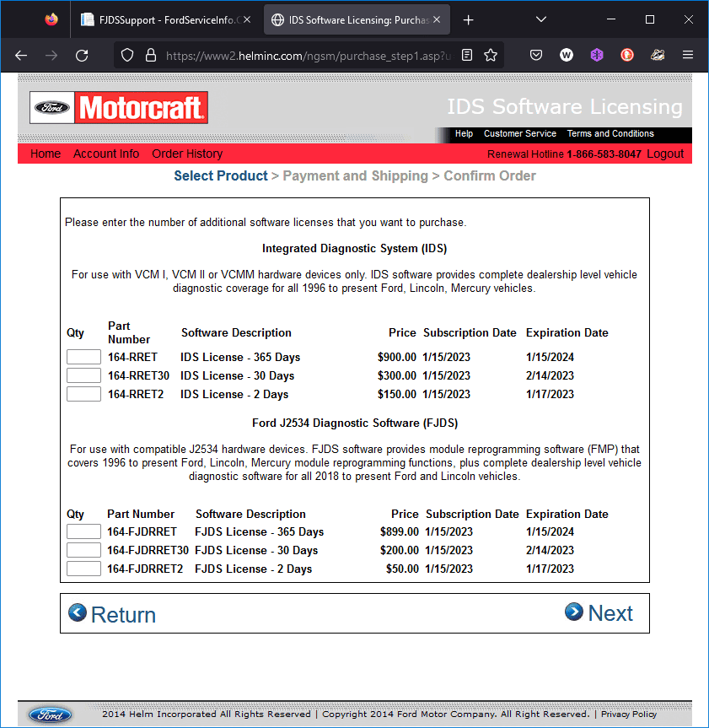The image size is (709, 728).
Task: Go to Account Info page
Action: [x=106, y=154]
